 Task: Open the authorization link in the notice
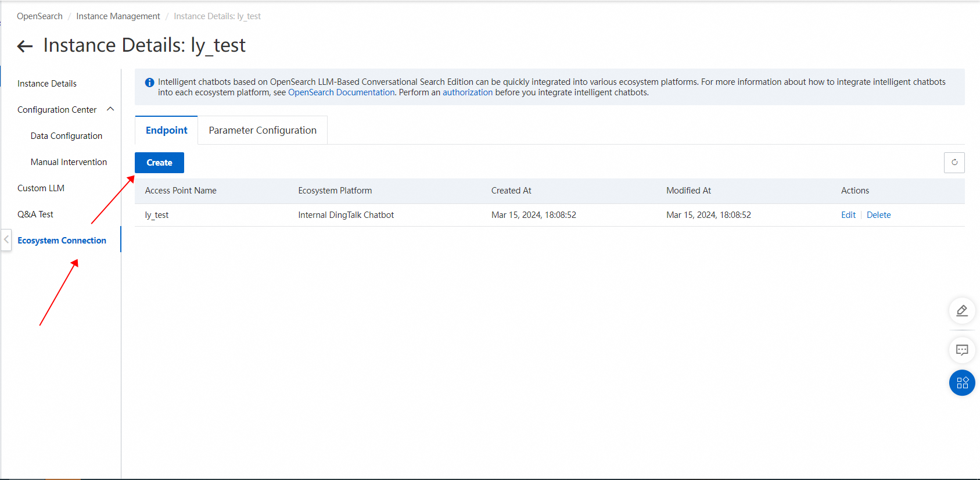468,92
